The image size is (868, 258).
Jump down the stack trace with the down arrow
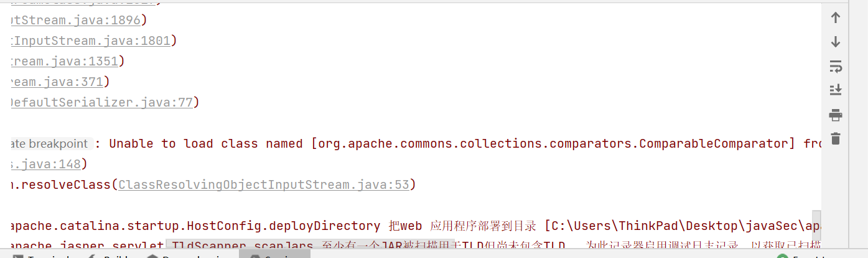(836, 42)
